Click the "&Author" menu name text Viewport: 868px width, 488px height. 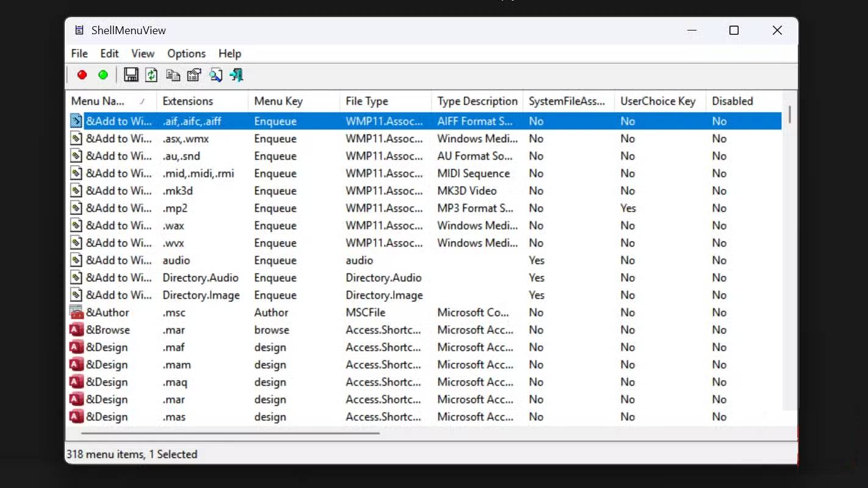tap(107, 312)
